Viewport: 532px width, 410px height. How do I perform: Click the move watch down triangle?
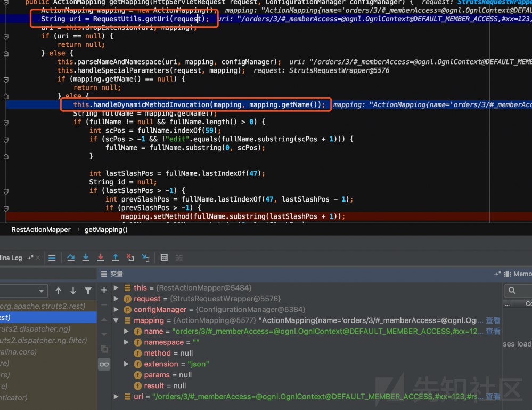pyautogui.click(x=104, y=334)
